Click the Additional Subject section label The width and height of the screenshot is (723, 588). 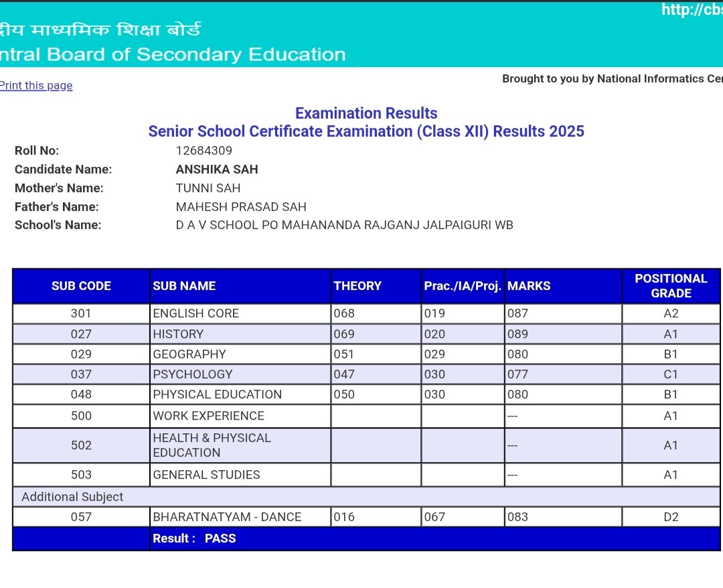click(x=72, y=497)
